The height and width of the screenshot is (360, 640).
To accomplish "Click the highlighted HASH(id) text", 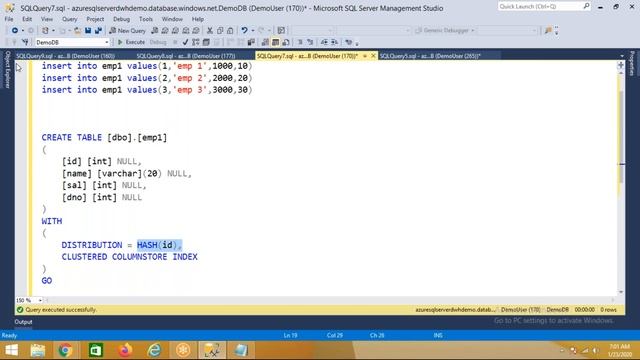I will pyautogui.click(x=159, y=245).
